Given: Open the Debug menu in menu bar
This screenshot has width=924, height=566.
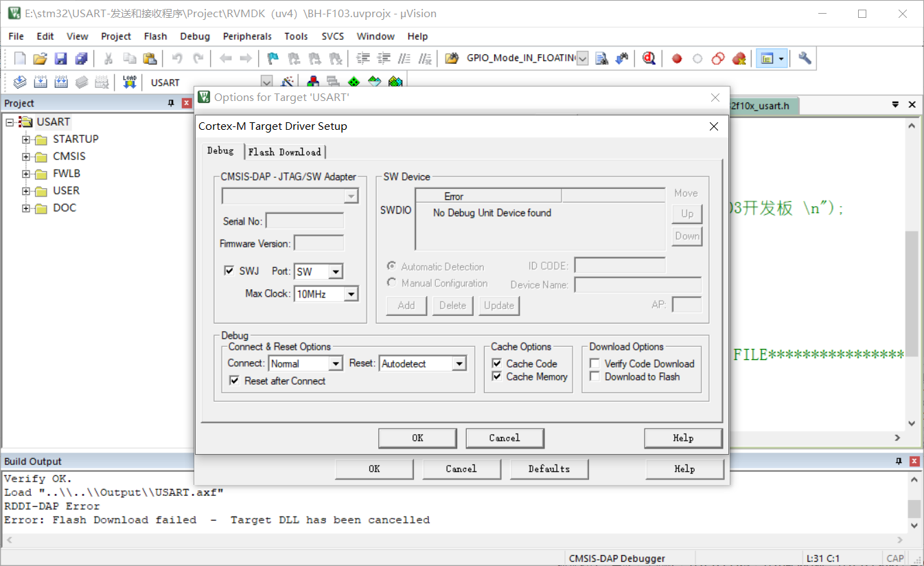Looking at the screenshot, I should 195,36.
